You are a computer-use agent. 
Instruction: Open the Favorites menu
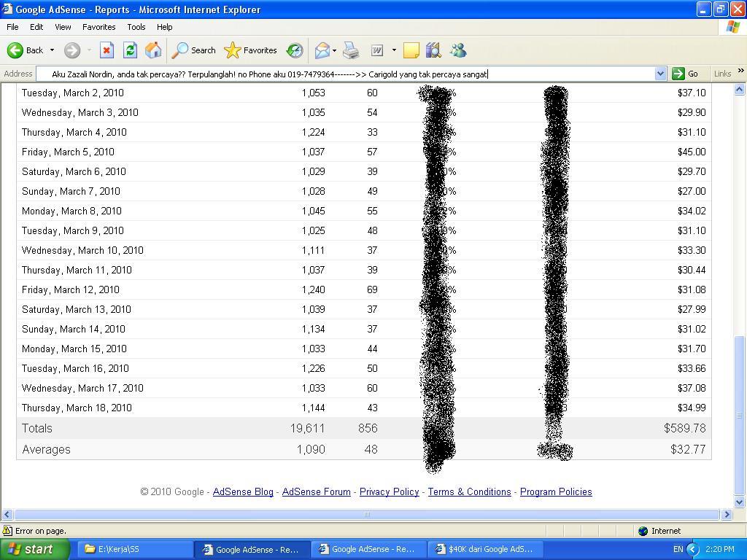pyautogui.click(x=98, y=27)
